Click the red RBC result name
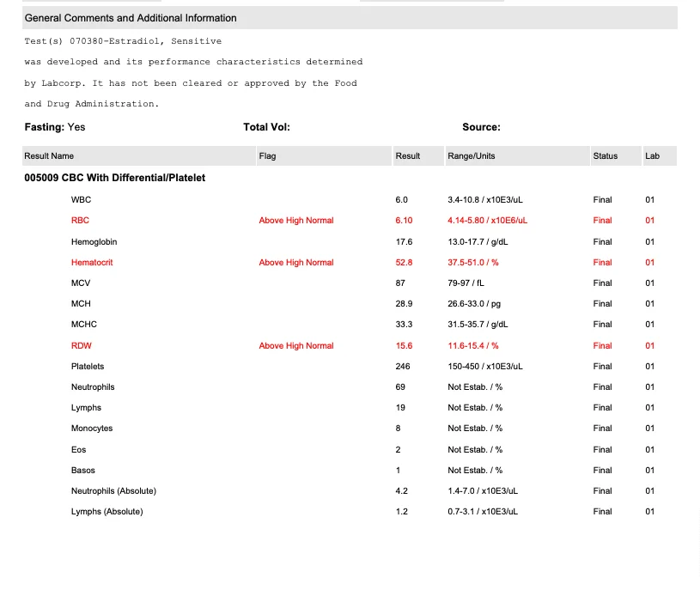This screenshot has height=596, width=700. click(81, 220)
